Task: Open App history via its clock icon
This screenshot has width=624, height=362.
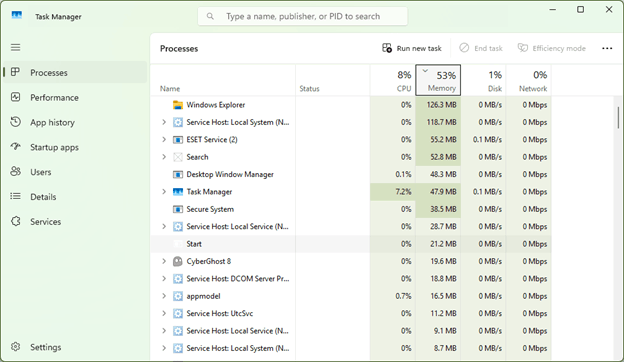Action: point(16,122)
